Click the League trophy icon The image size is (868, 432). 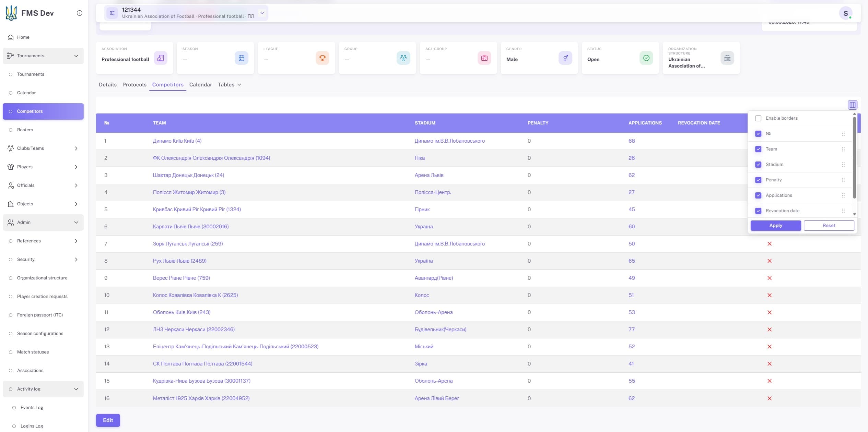point(322,58)
